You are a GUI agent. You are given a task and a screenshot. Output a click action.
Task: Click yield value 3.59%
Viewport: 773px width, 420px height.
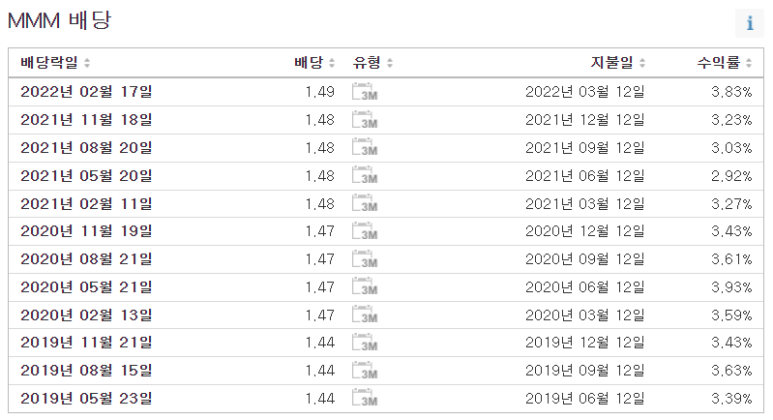pos(732,315)
